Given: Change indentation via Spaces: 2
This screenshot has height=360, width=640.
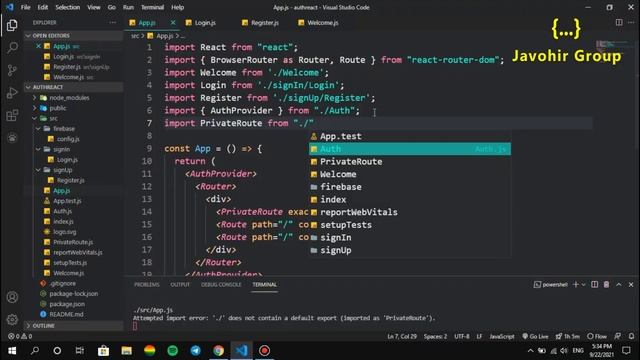Looking at the screenshot, I should pos(435,336).
